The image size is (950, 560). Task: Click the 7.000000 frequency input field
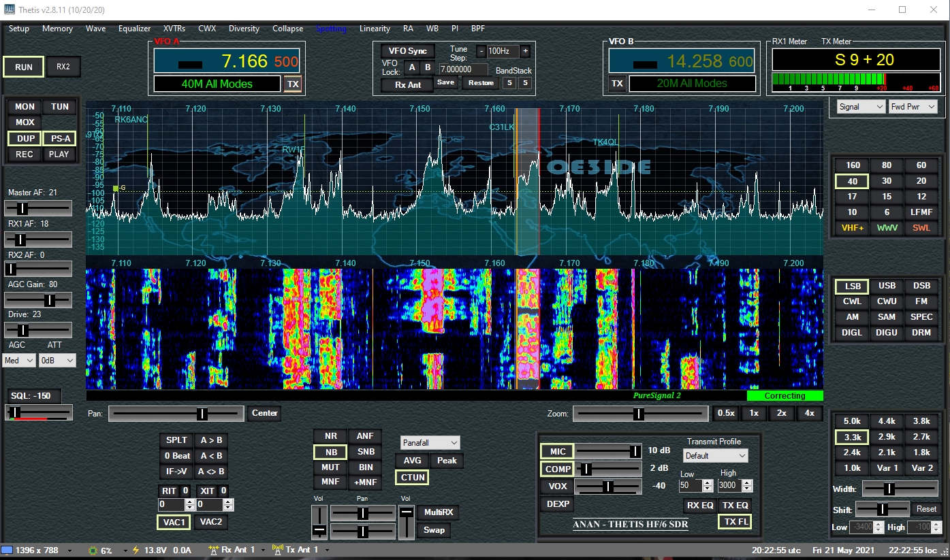click(x=463, y=69)
